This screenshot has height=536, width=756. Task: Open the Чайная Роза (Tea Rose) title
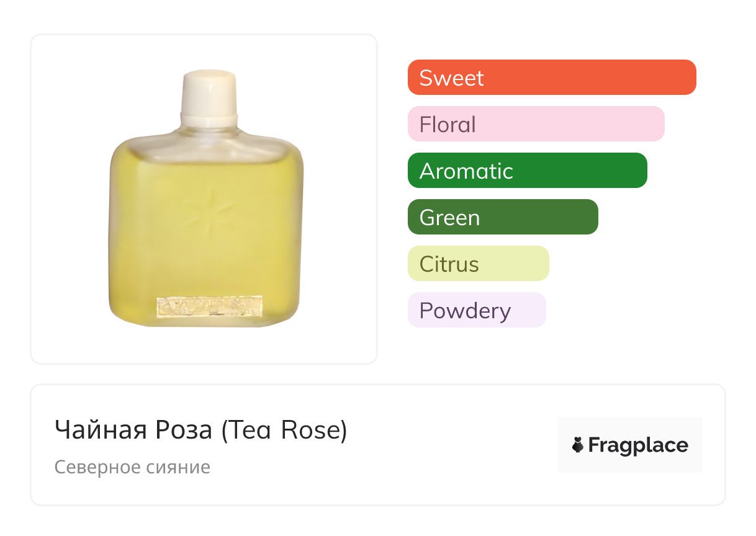(200, 430)
